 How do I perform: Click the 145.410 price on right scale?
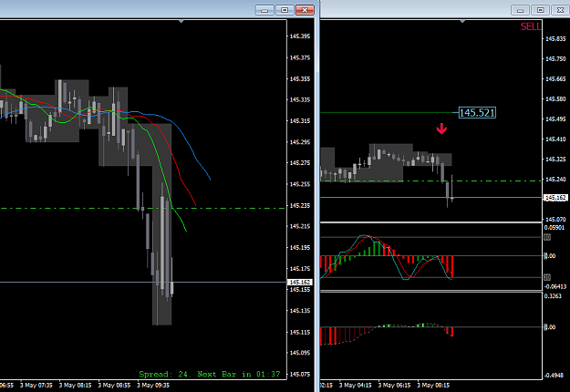tap(555, 139)
